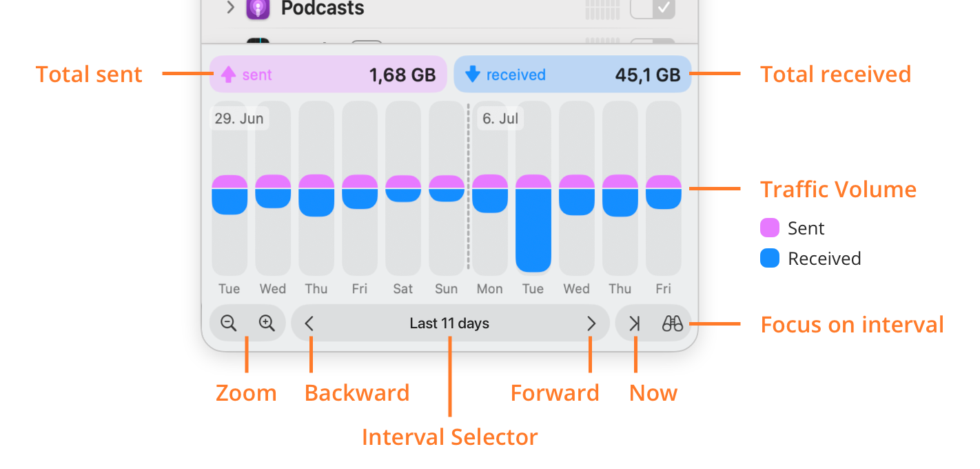The width and height of the screenshot is (980, 469).
Task: Go backward one interval
Action: 309,323
